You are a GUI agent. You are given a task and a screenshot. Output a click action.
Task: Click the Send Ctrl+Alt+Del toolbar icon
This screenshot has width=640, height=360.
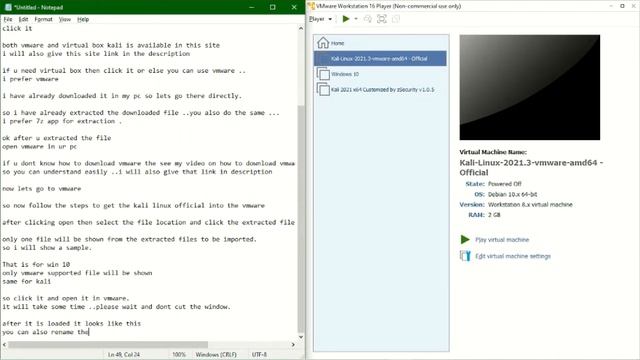click(x=367, y=19)
